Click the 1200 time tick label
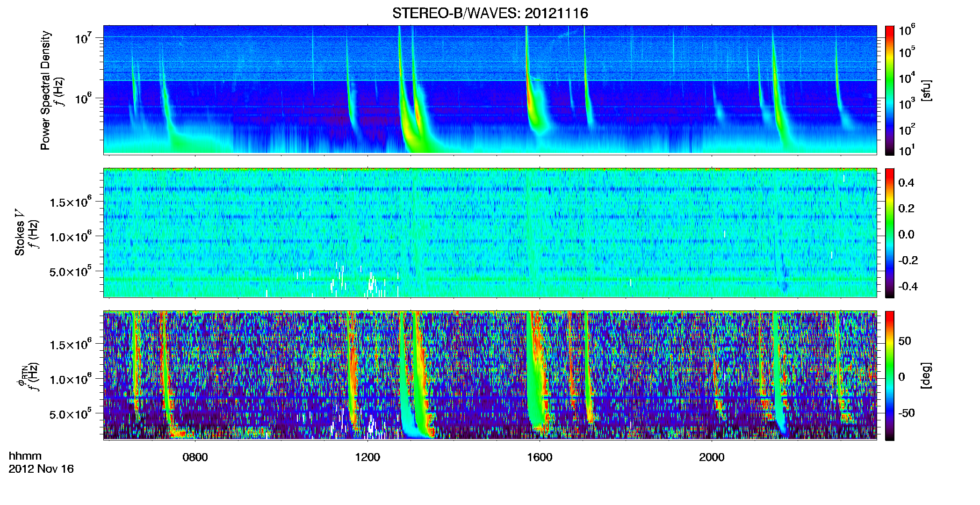The width and height of the screenshot is (980, 505). (x=367, y=457)
